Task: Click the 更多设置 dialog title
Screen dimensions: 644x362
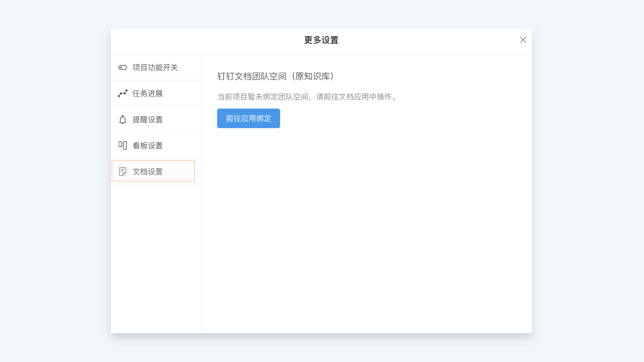Action: 321,40
